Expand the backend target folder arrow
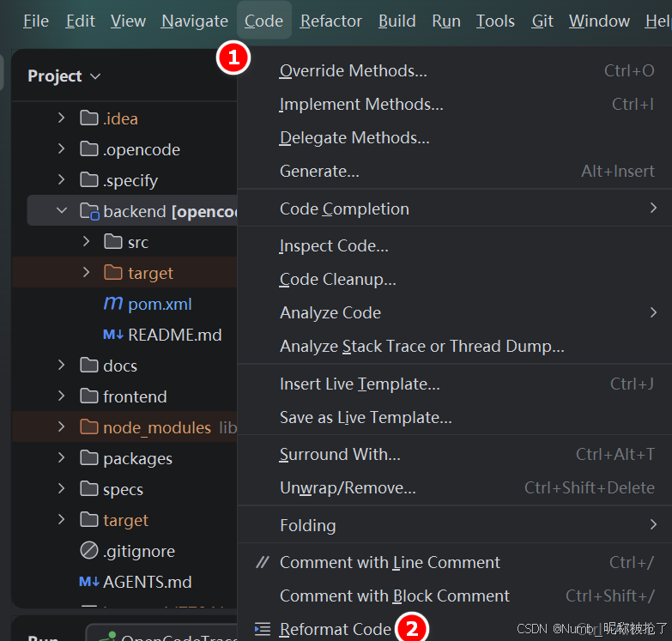This screenshot has height=641, width=672. click(x=86, y=272)
